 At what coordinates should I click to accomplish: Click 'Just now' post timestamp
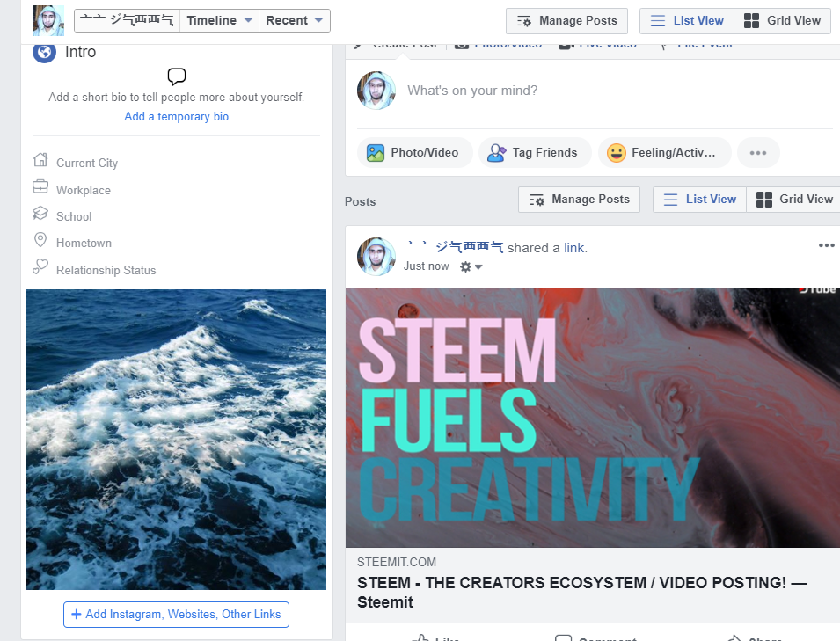pyautogui.click(x=426, y=266)
